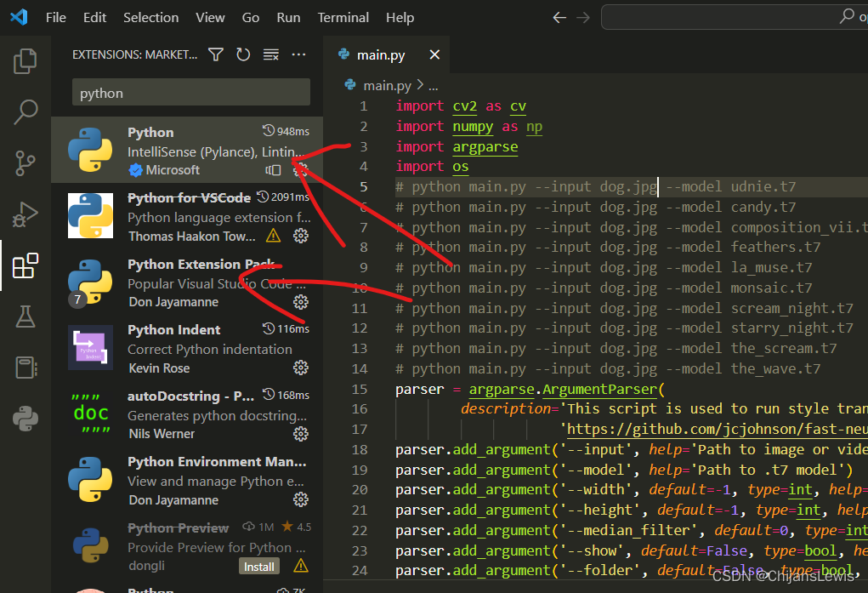Screen dimensions: 868x593
Task: Open the File menu
Action: [x=56, y=18]
